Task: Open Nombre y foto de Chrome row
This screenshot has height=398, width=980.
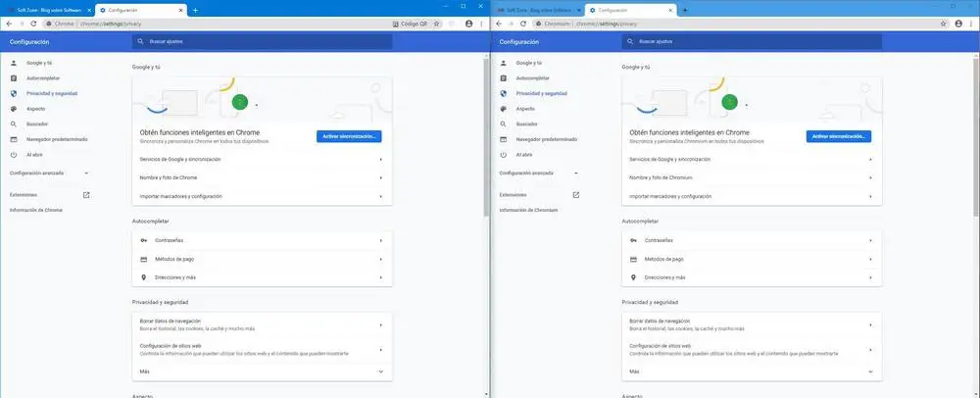Action: coord(262,177)
